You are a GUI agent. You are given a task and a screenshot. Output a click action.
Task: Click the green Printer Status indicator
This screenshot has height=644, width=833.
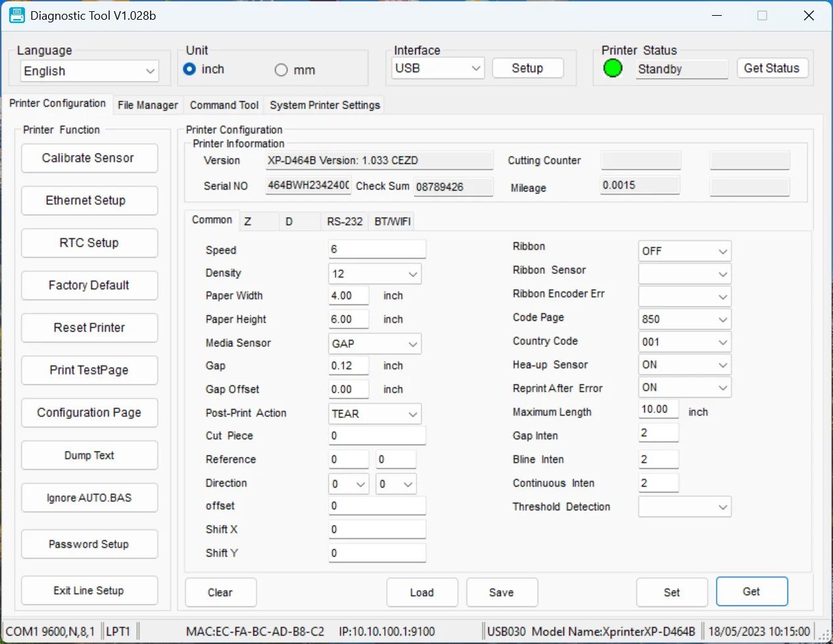pyautogui.click(x=613, y=67)
